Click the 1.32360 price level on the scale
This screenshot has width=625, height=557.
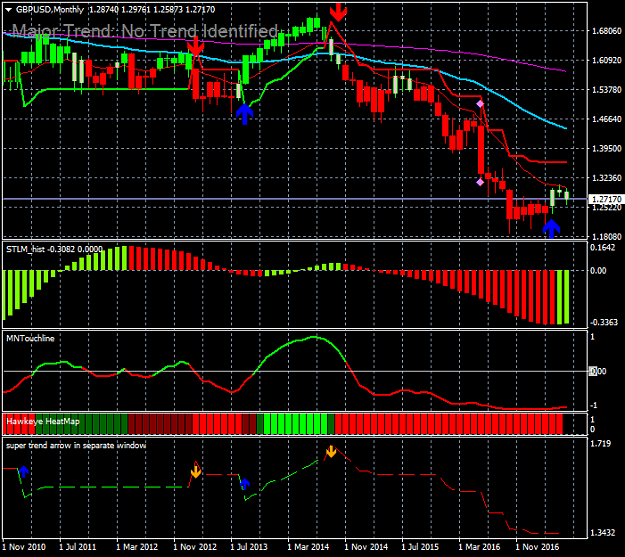[x=606, y=178]
